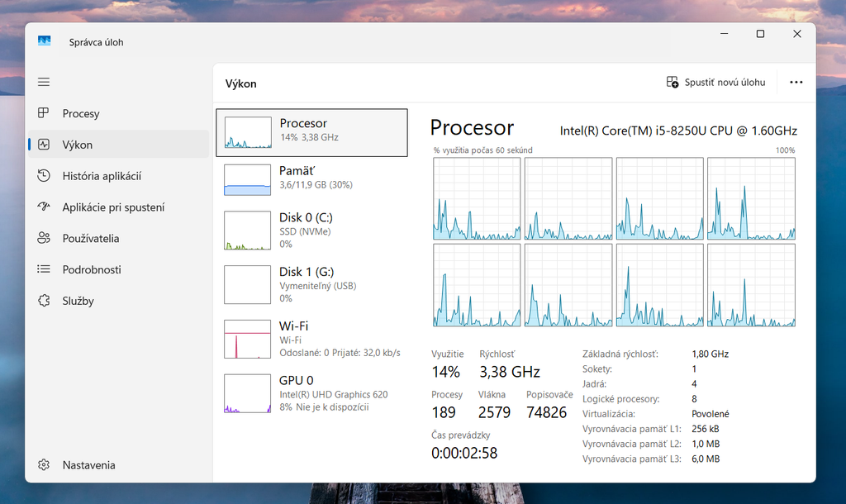Click the Výkon page heading
Viewport: 846px width, 504px height.
240,83
